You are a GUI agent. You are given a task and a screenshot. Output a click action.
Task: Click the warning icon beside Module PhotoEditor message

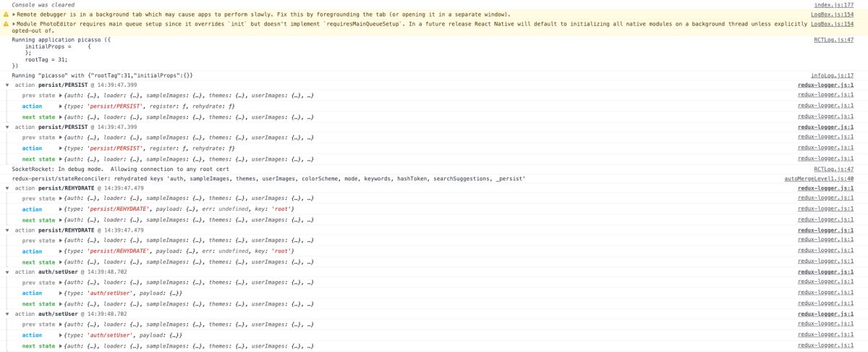(6, 24)
